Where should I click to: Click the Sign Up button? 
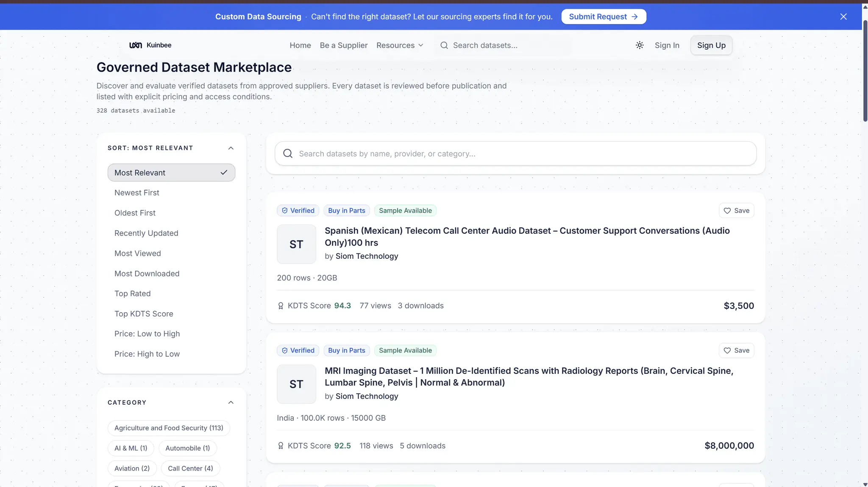click(711, 45)
